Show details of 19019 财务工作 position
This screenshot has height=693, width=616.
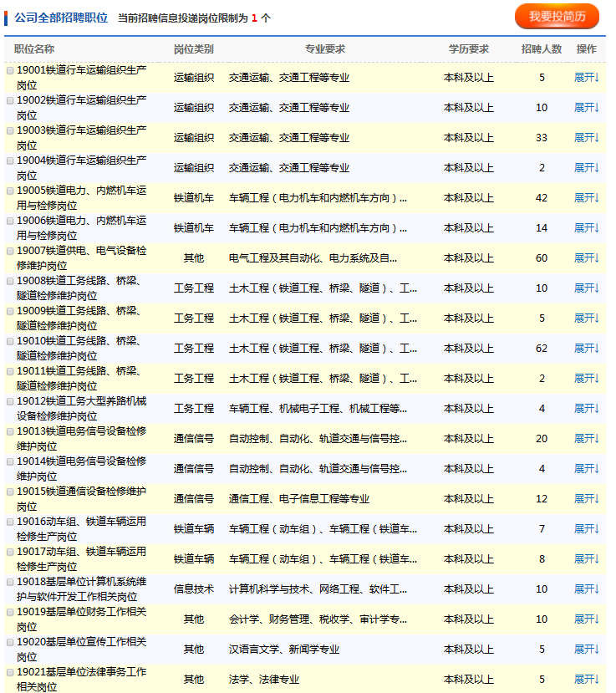pyautogui.click(x=586, y=619)
